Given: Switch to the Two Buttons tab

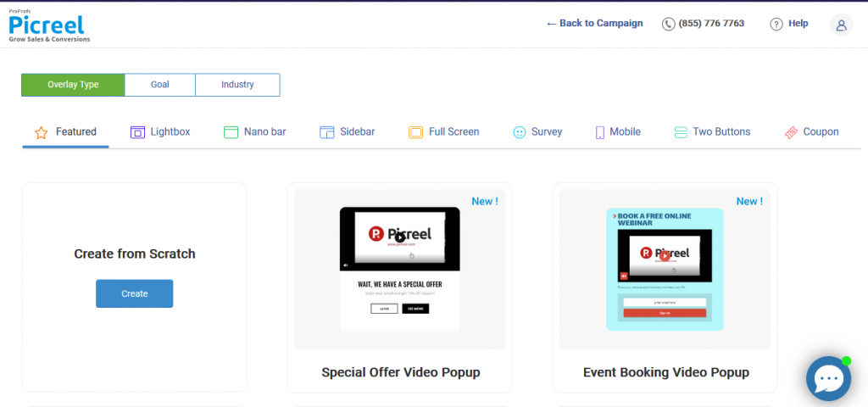Looking at the screenshot, I should point(712,132).
